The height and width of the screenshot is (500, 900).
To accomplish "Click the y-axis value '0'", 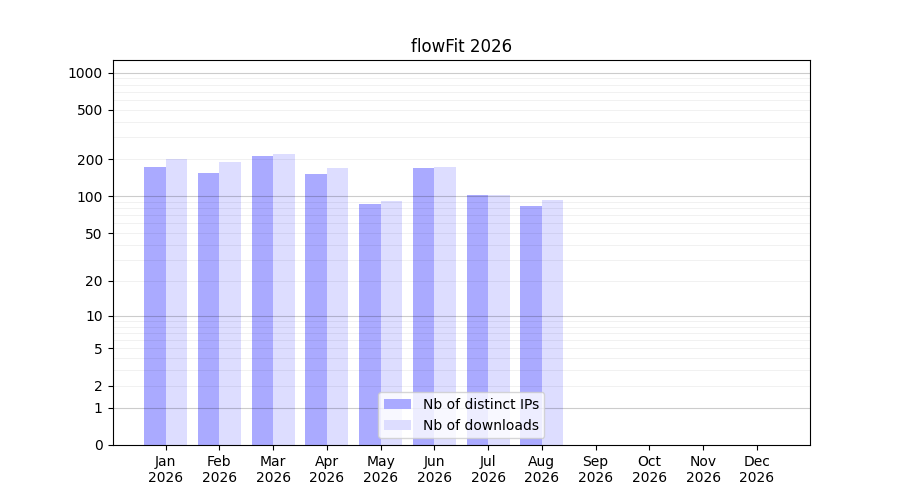I will coord(99,445).
